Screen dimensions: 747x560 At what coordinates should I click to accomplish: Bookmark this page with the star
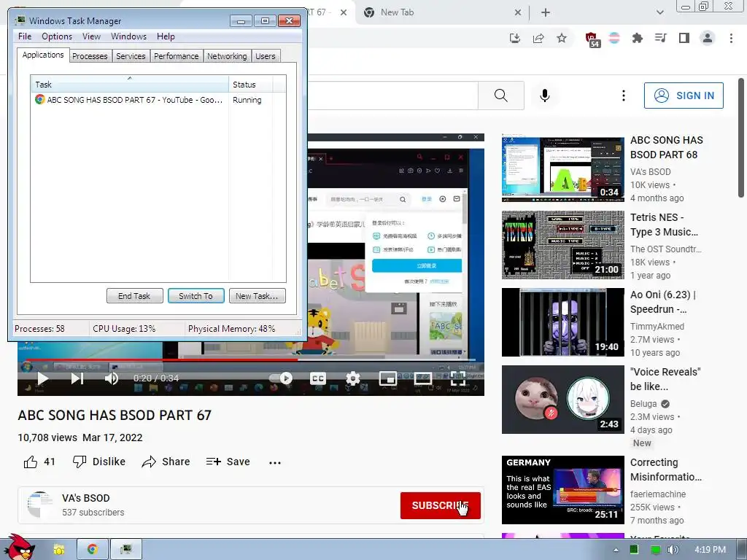562,38
